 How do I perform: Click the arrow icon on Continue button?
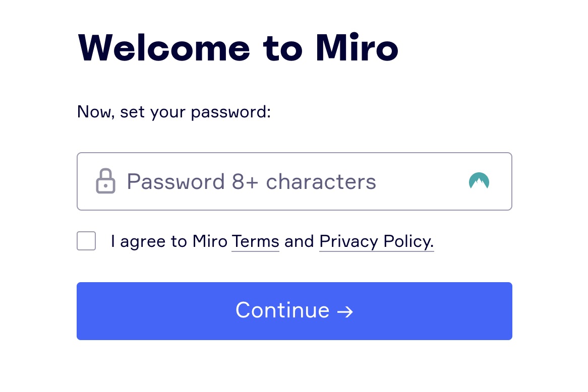point(345,311)
